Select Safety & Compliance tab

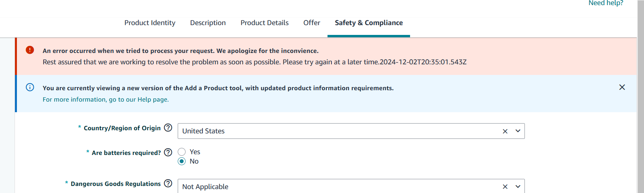tap(369, 23)
